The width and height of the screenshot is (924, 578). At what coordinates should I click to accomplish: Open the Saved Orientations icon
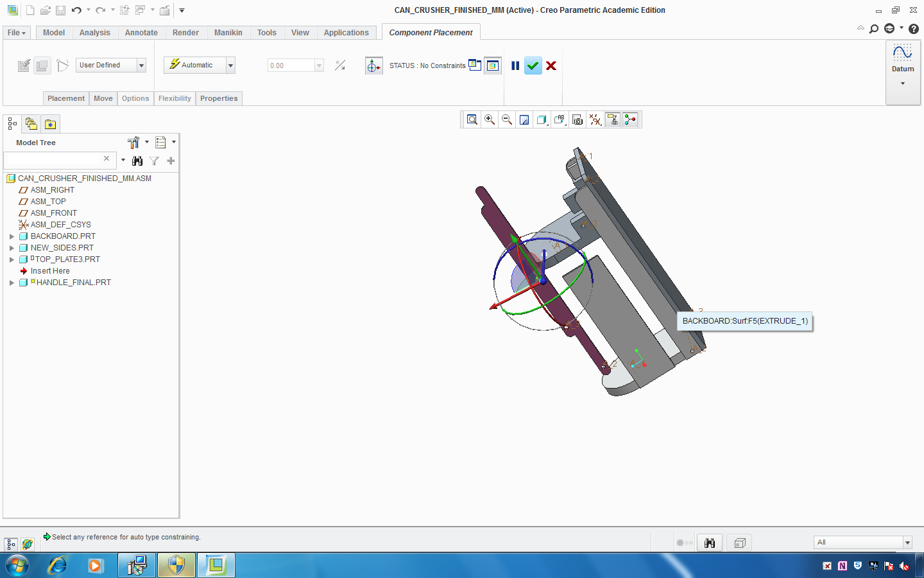tap(560, 119)
